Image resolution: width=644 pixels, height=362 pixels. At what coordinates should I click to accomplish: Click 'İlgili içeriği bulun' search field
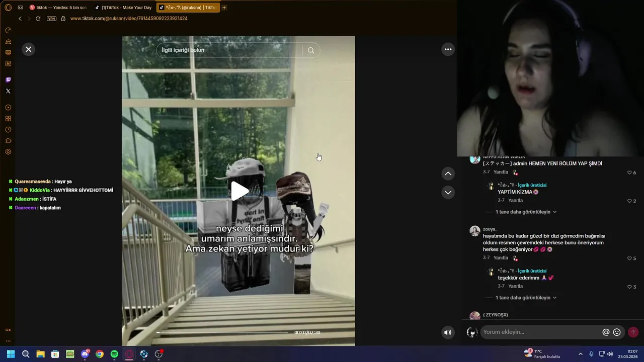[x=229, y=50]
